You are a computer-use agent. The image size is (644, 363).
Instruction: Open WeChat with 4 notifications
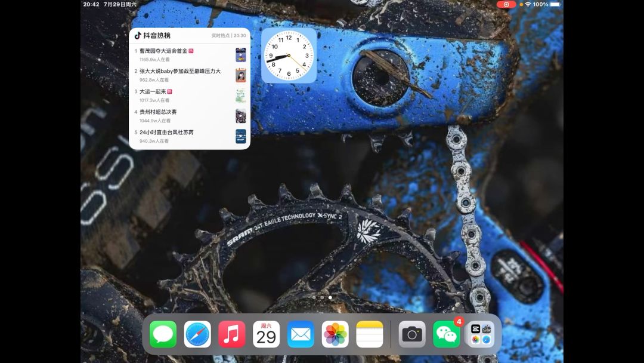[x=447, y=334]
